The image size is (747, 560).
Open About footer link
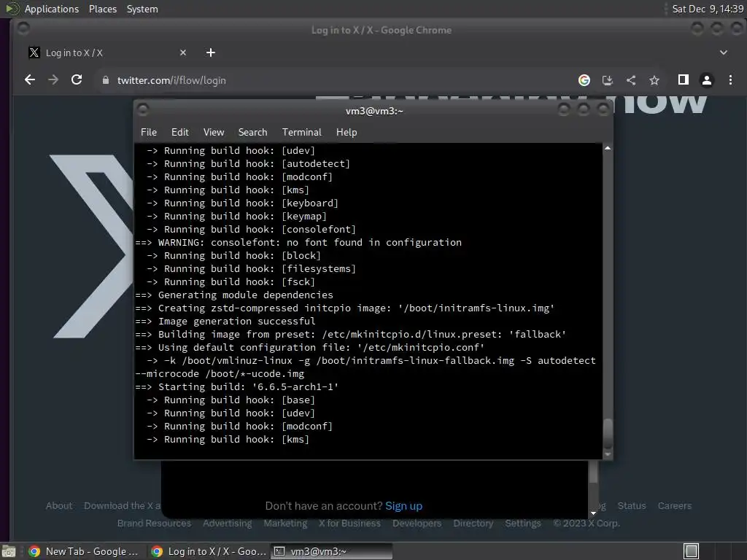click(x=59, y=506)
